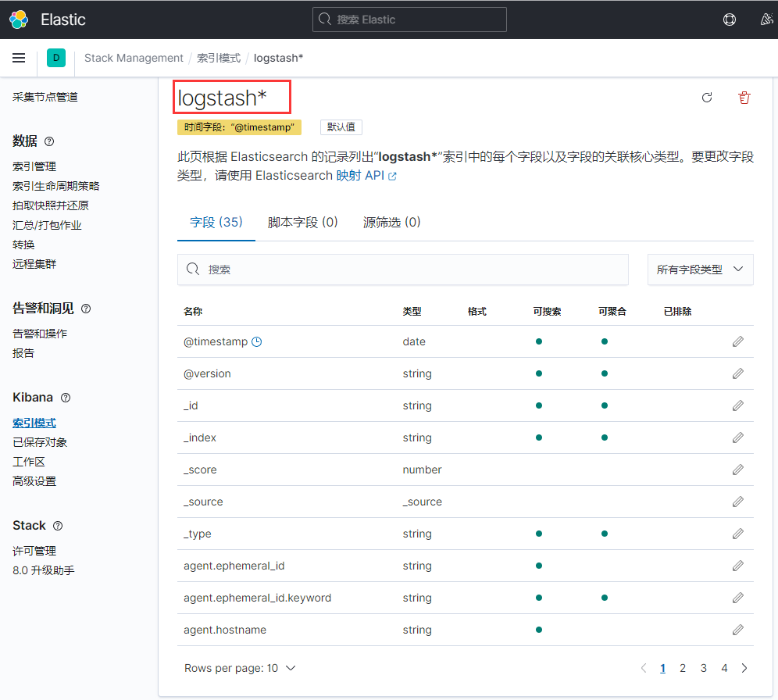778x700 pixels.
Task: Click the Elastic logo
Action: pyautogui.click(x=19, y=19)
